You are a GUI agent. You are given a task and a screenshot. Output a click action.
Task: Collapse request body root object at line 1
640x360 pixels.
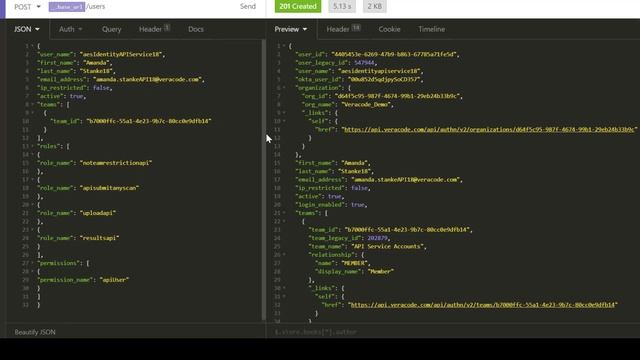pyautogui.click(x=32, y=46)
